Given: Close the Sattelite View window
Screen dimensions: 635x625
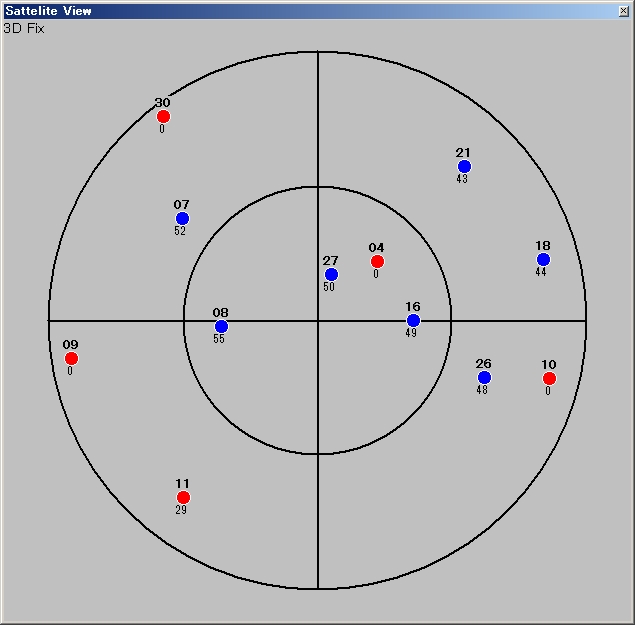Looking at the screenshot, I should tap(624, 11).
